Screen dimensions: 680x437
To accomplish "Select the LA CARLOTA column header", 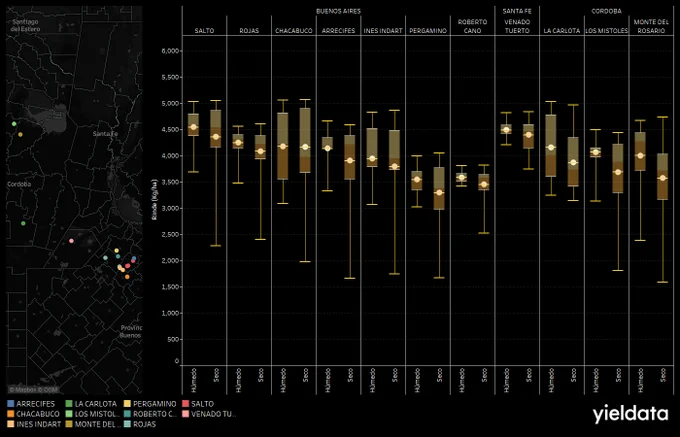I will tap(562, 31).
